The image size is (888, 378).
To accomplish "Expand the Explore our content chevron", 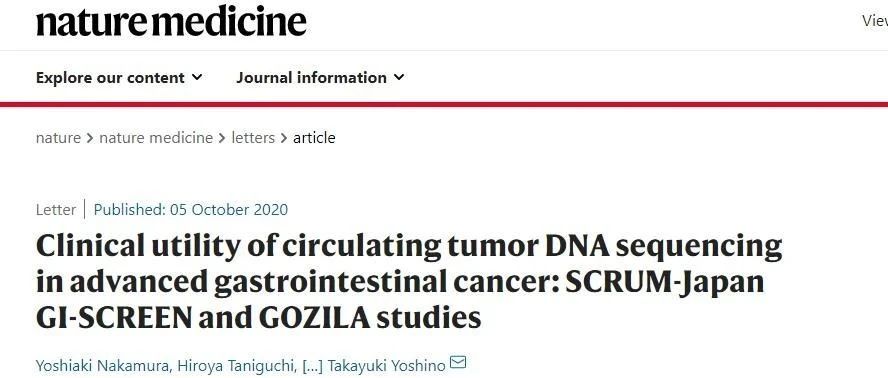I will [x=197, y=77].
